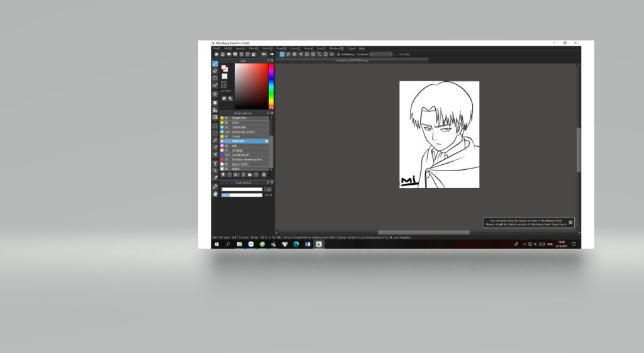
Task: Click the document tab with png filename
Action: (352, 60)
